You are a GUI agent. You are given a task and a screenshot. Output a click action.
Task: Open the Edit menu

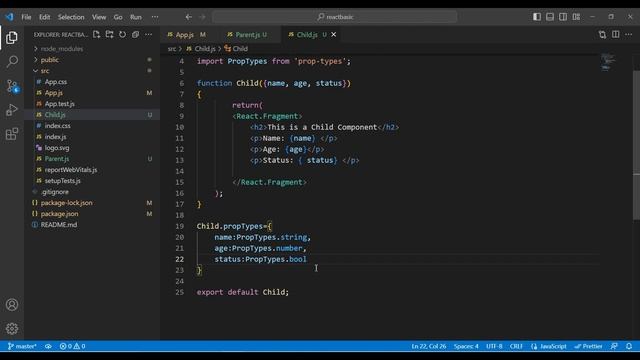tap(44, 17)
